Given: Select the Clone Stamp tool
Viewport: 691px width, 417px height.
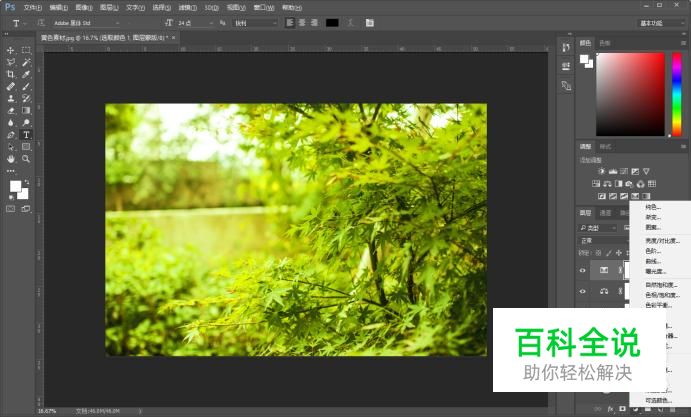Looking at the screenshot, I should (x=11, y=98).
